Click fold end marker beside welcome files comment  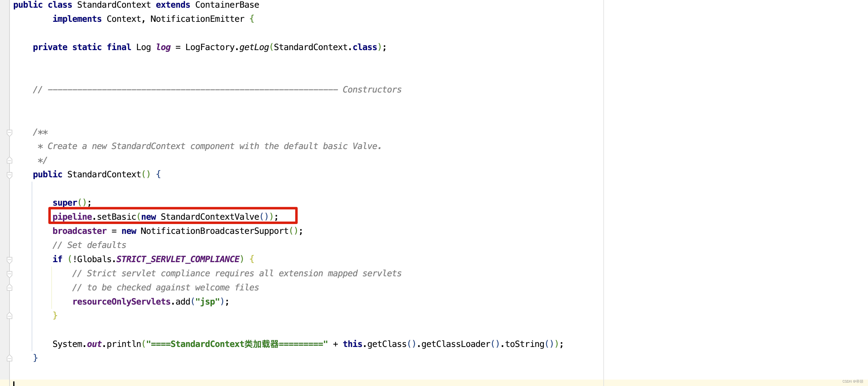tap(10, 288)
